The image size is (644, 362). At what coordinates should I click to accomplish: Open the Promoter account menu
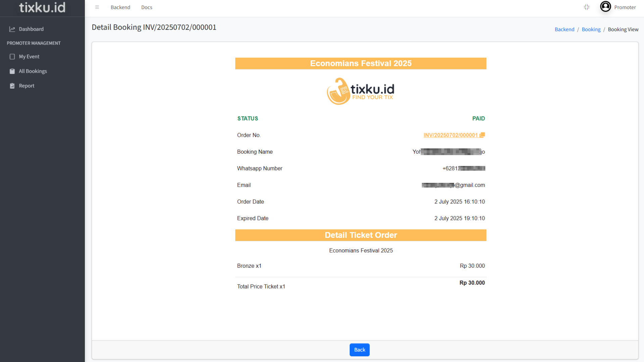pyautogui.click(x=625, y=7)
